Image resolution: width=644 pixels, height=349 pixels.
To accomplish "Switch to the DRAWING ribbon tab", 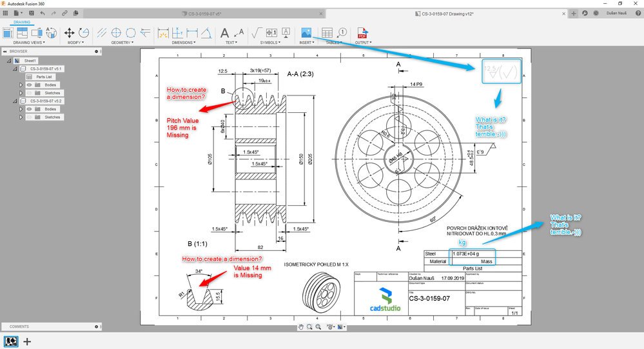I will tap(22, 22).
